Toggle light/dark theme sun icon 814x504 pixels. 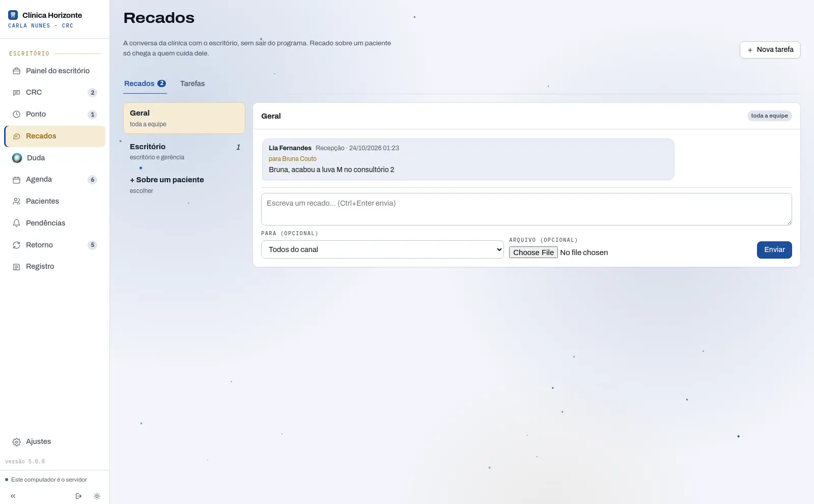pyautogui.click(x=97, y=496)
